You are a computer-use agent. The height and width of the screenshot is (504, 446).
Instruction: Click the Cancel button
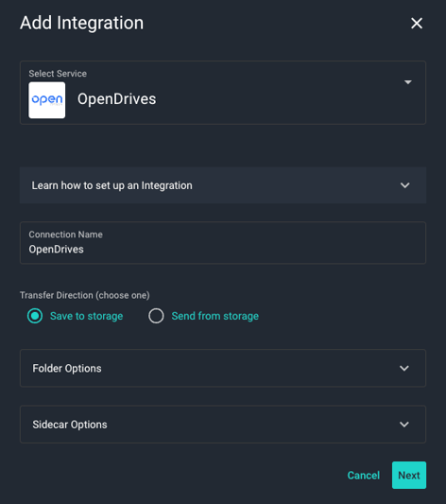364,475
